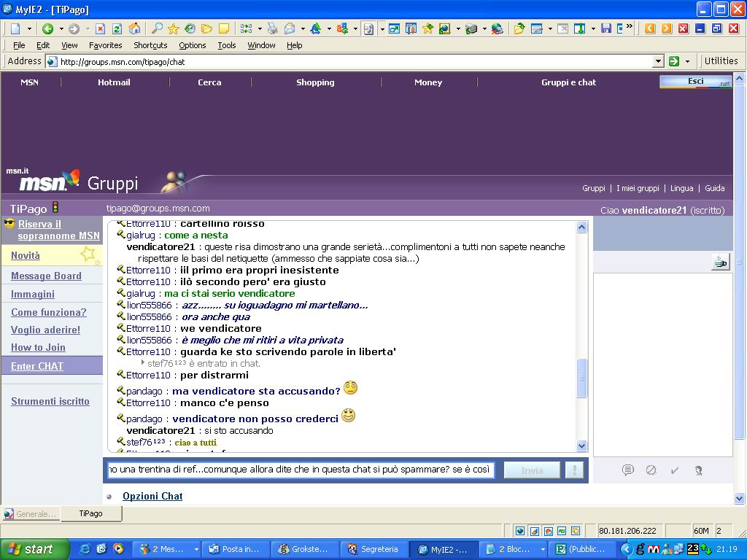Click the Print toolbar icon
The width and height of the screenshot is (747, 560).
[x=273, y=29]
